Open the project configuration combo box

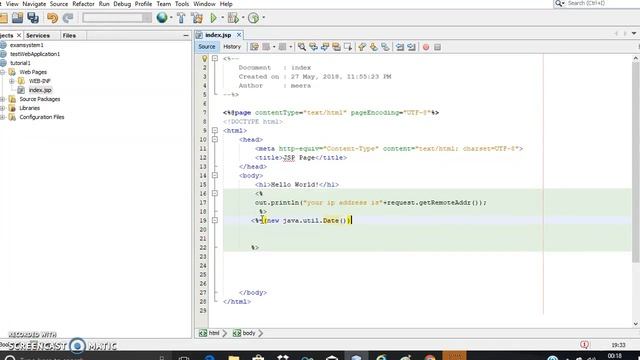point(117,18)
